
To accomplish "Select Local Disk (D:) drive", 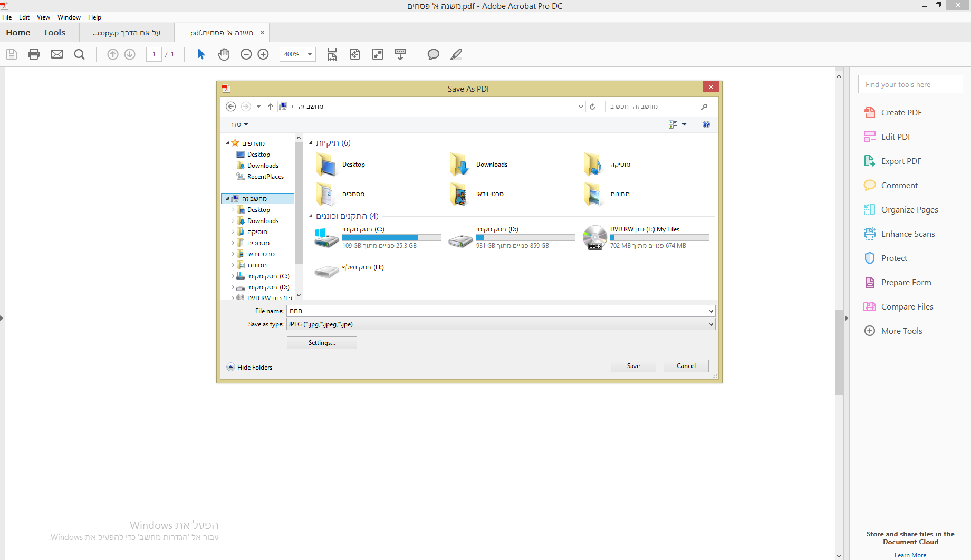I will (x=513, y=238).
